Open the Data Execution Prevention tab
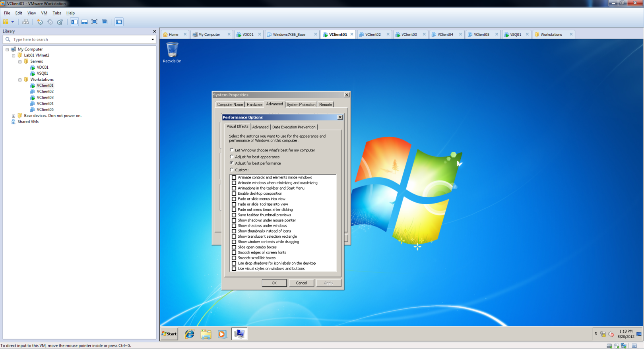644x349 pixels. [294, 127]
